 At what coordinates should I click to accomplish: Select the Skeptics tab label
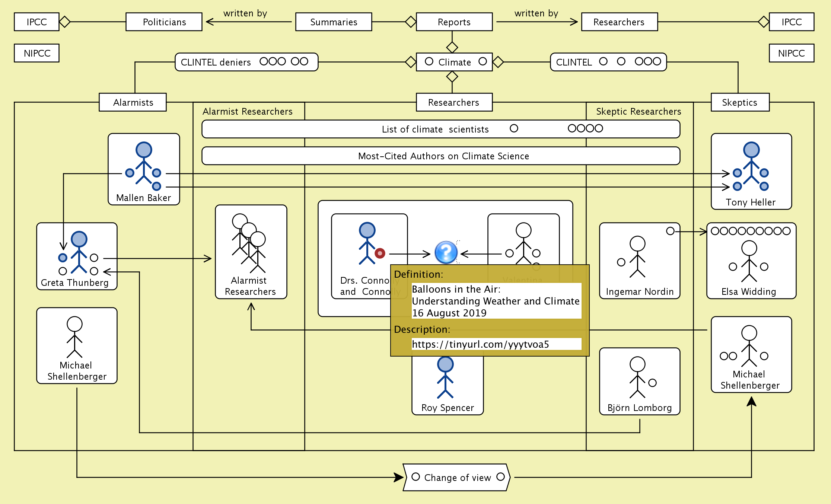point(739,102)
